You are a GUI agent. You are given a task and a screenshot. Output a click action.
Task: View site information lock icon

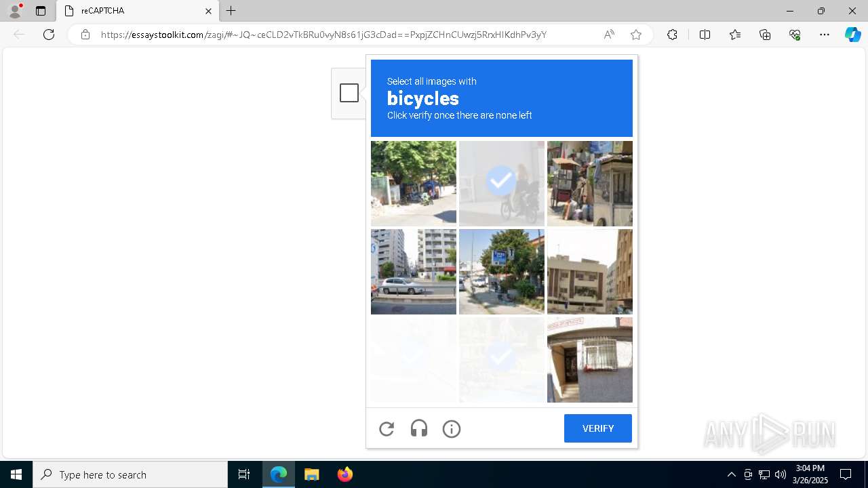coord(85,35)
